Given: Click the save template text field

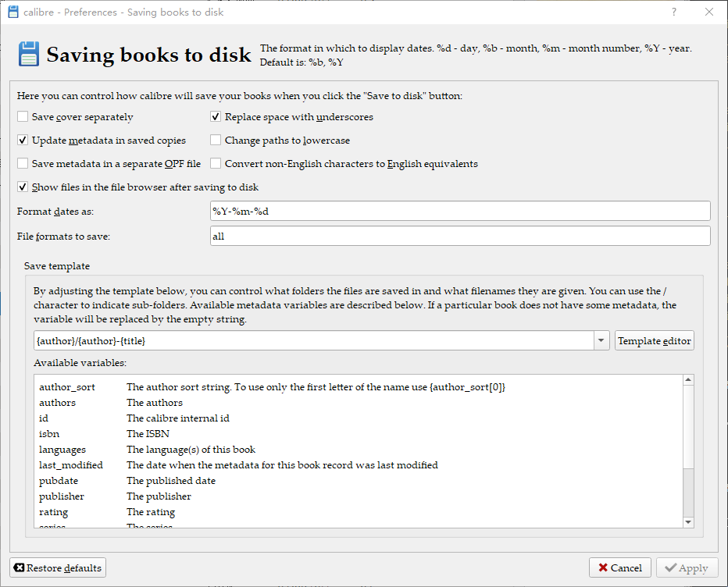Looking at the screenshot, I should 314,340.
